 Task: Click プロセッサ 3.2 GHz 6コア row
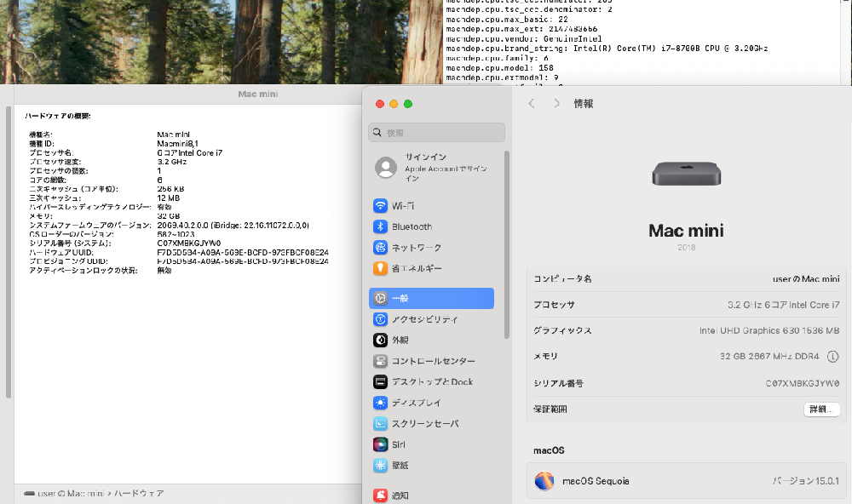(x=686, y=305)
